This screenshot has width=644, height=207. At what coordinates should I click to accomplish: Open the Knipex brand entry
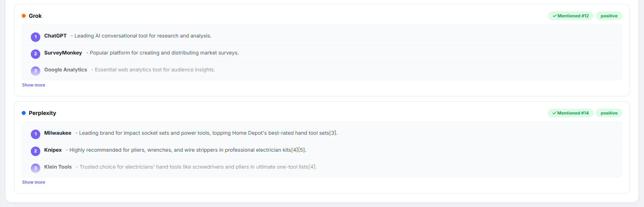[53, 150]
